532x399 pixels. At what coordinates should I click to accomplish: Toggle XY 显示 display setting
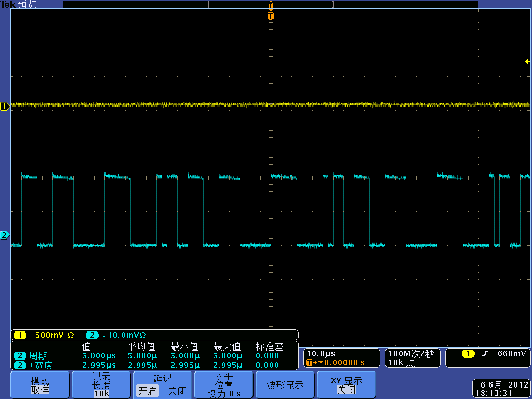346,385
